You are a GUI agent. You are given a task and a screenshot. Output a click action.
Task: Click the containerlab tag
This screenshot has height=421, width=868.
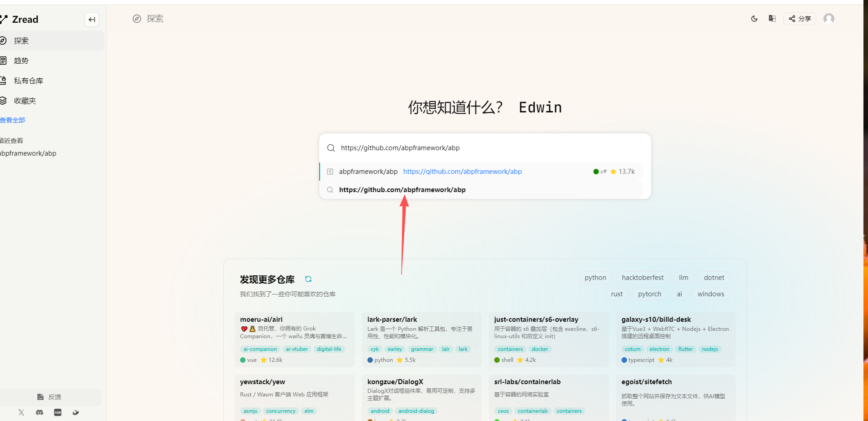(532, 411)
